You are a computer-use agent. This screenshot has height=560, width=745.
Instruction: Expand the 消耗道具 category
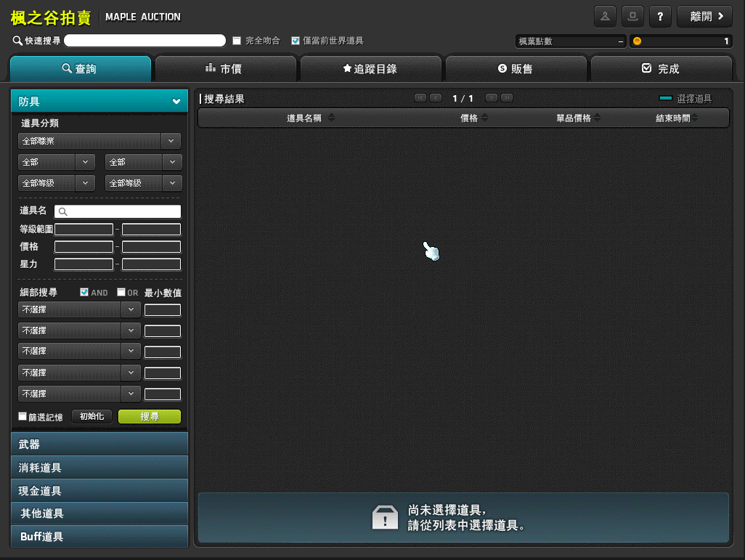point(99,467)
